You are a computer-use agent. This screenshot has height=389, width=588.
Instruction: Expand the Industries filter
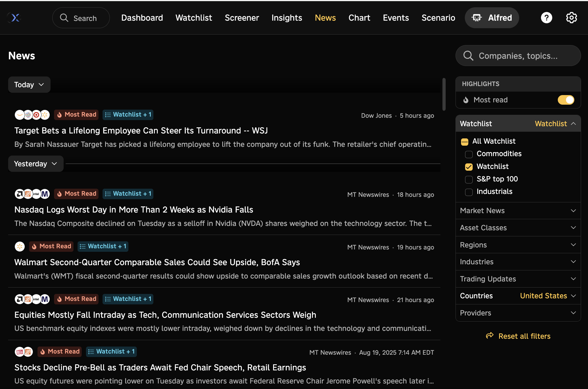pos(518,262)
